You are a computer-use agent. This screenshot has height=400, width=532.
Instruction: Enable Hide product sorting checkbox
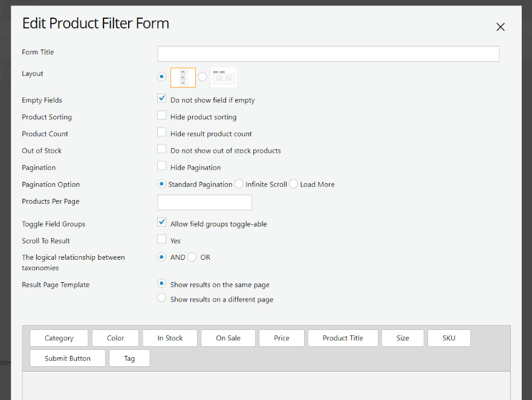coord(161,115)
